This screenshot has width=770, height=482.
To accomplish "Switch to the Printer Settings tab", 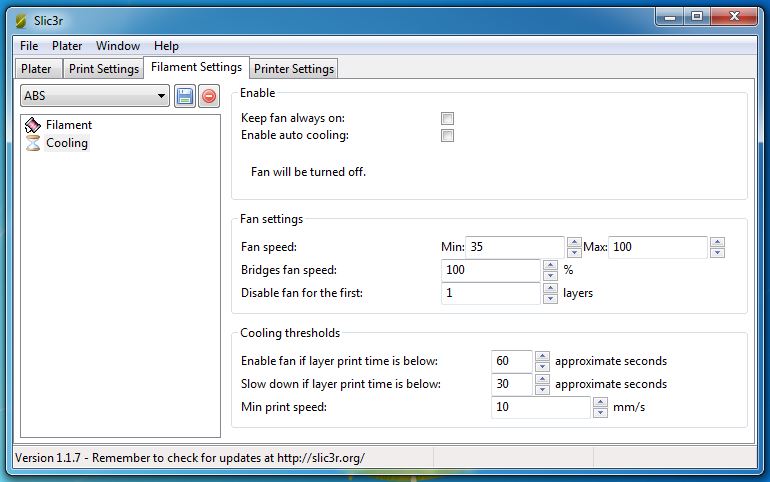I will tap(294, 69).
